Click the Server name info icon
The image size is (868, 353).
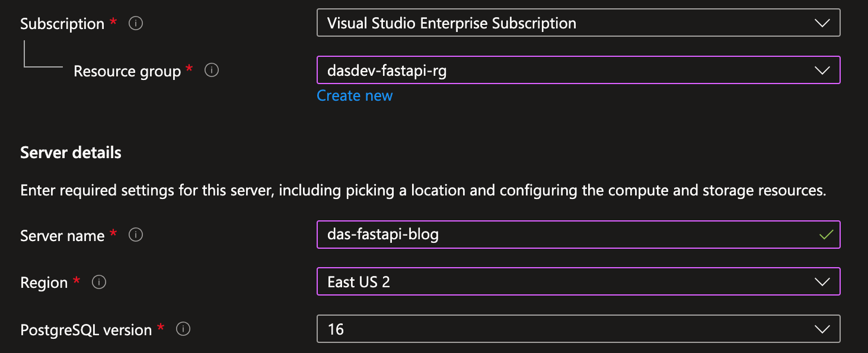(136, 235)
